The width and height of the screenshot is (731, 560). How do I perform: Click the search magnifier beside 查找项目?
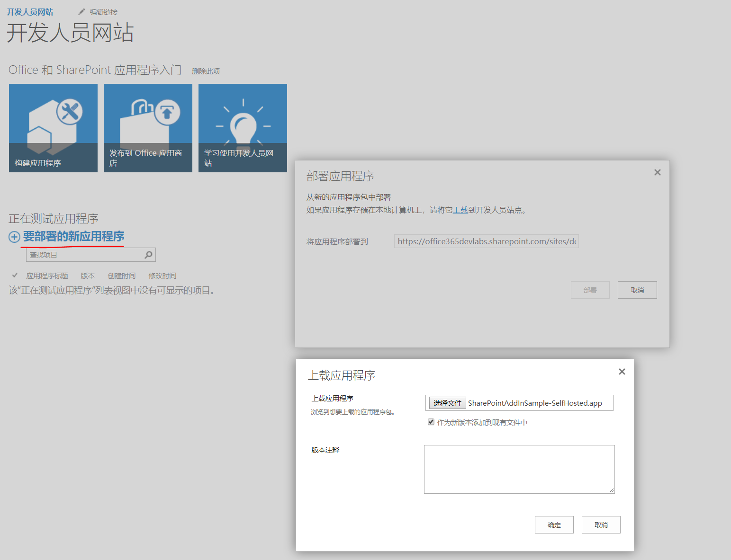148,255
